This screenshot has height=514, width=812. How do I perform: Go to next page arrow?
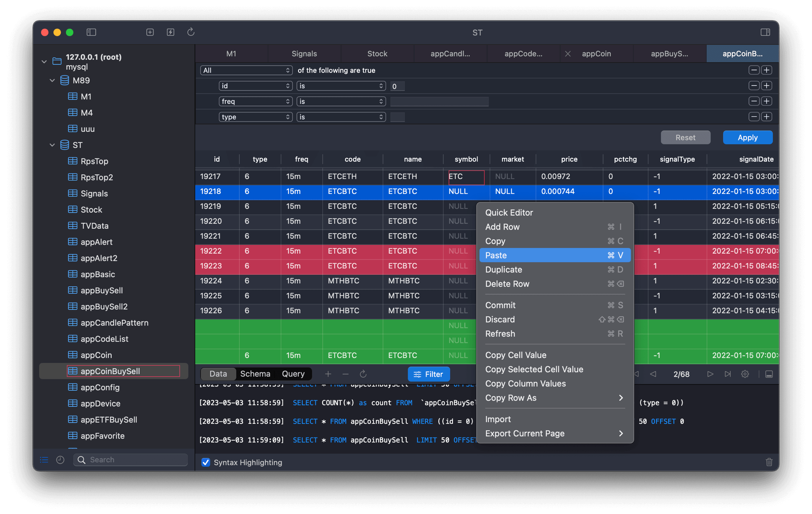(x=710, y=374)
